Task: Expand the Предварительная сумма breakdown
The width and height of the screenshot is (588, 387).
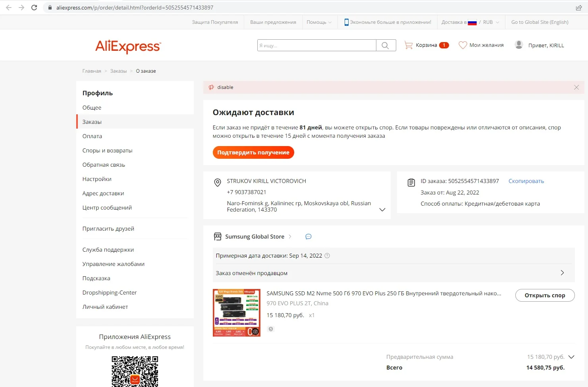Action: (x=571, y=357)
